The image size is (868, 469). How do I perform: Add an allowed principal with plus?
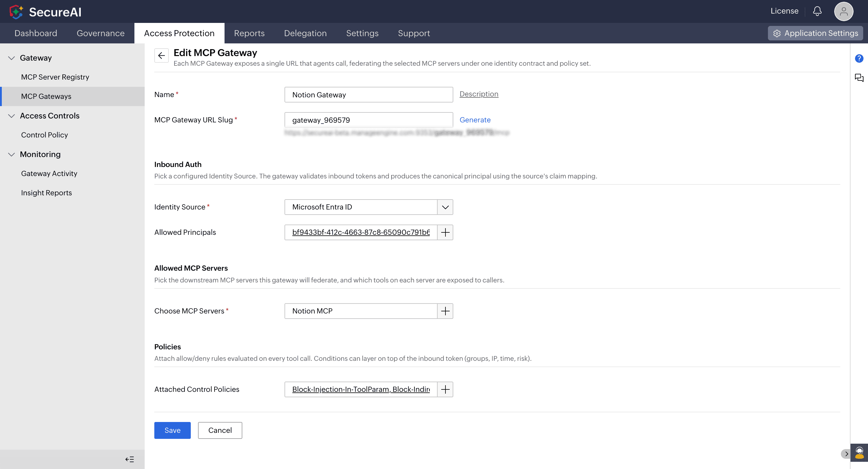point(445,232)
